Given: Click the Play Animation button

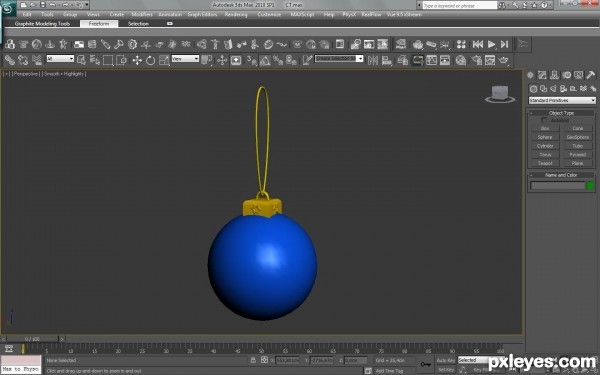Looking at the screenshot, I should coord(491,44).
